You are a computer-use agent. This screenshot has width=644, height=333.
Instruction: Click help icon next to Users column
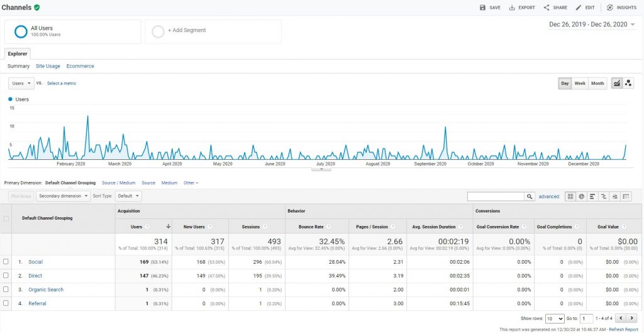click(147, 227)
